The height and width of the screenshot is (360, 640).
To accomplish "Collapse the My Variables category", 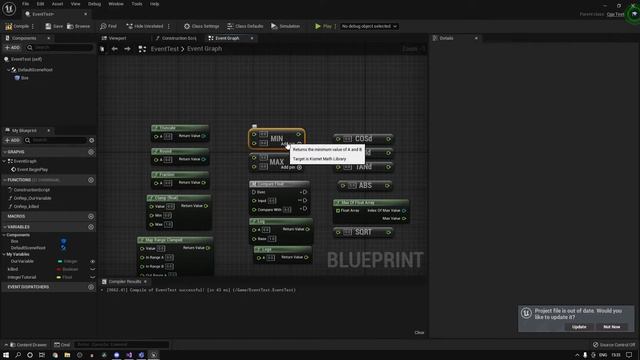I will (x=4, y=254).
